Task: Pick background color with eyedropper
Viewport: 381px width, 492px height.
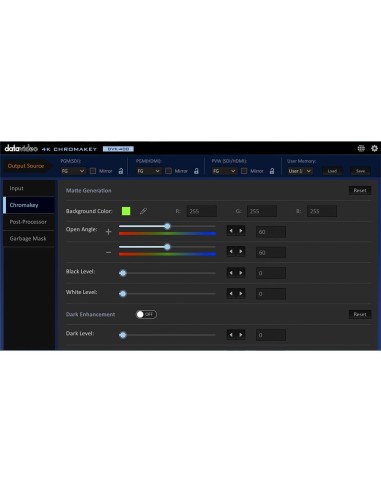Action: [x=143, y=211]
